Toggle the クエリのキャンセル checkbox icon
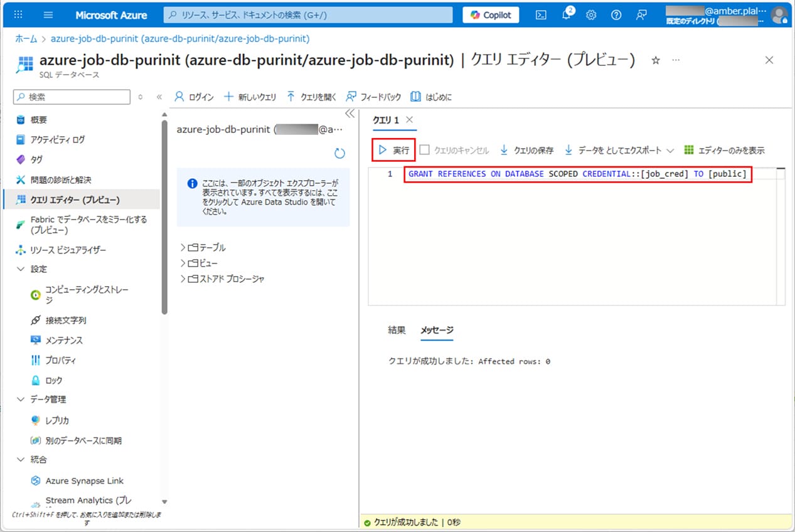The height and width of the screenshot is (532, 795). pos(425,151)
